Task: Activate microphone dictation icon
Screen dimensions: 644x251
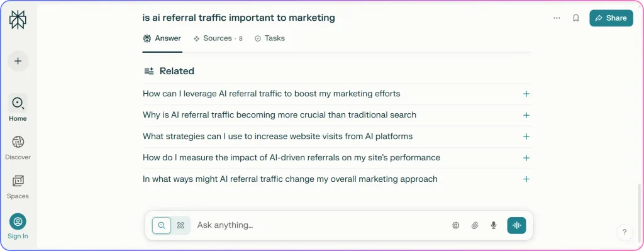Action: tap(494, 225)
